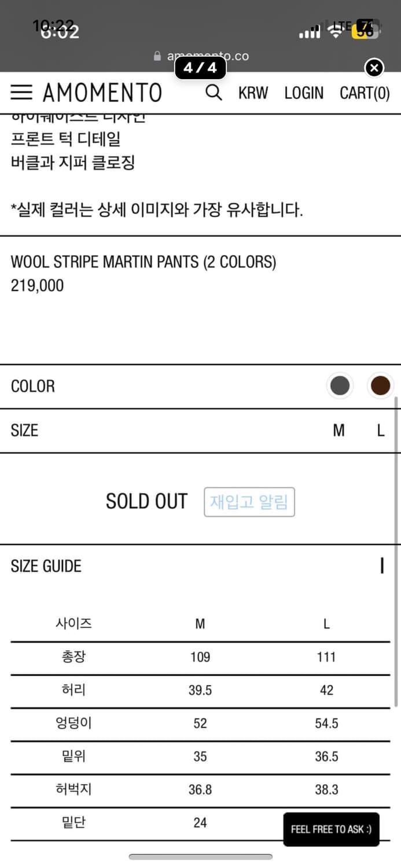Tap the AMOMENTO logo
Image resolution: width=401 pixels, height=868 pixels.
[102, 93]
